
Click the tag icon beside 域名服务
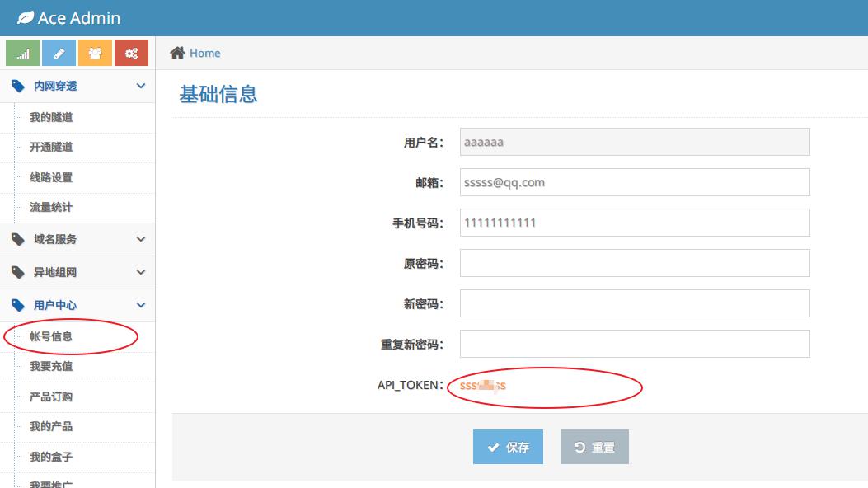point(18,239)
